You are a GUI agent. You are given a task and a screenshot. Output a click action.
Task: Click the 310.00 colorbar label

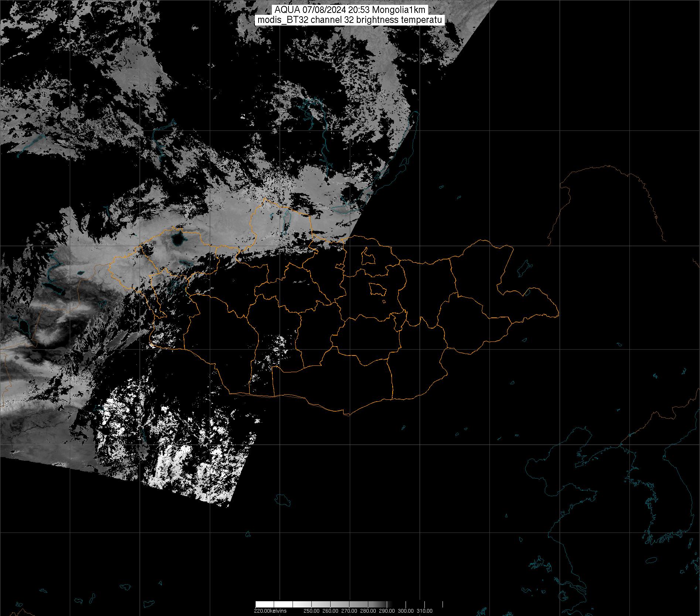tap(425, 611)
